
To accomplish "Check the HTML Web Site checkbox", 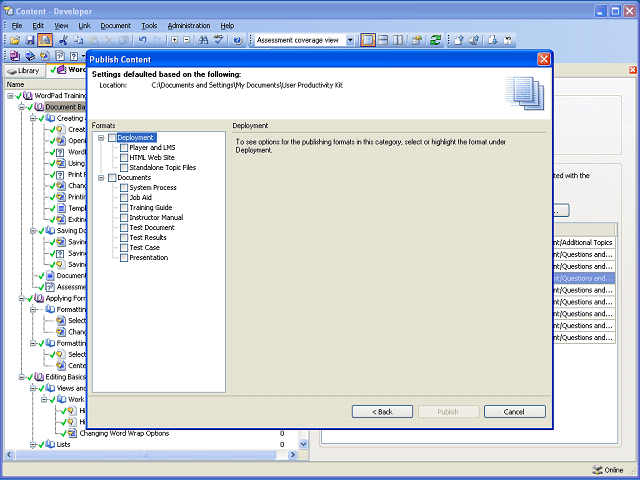I will (124, 158).
